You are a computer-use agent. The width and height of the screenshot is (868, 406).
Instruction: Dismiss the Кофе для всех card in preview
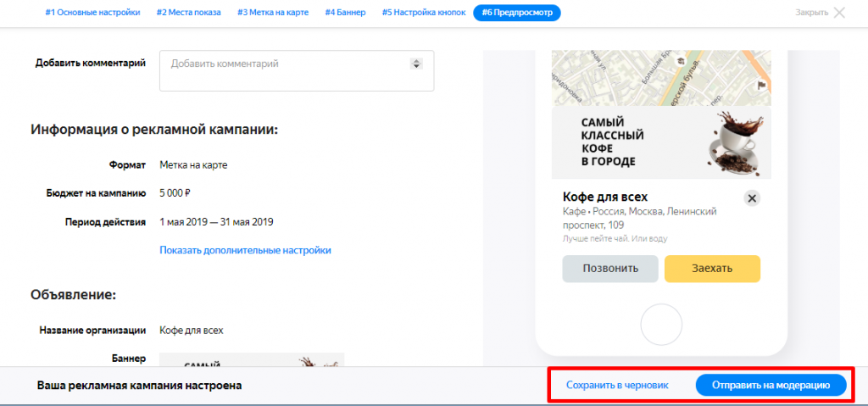coord(752,198)
